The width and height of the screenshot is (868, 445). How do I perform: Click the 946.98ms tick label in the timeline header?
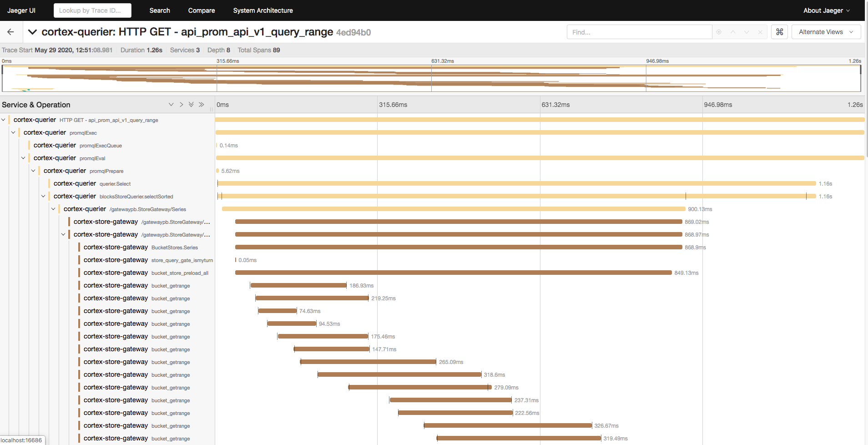[718, 105]
